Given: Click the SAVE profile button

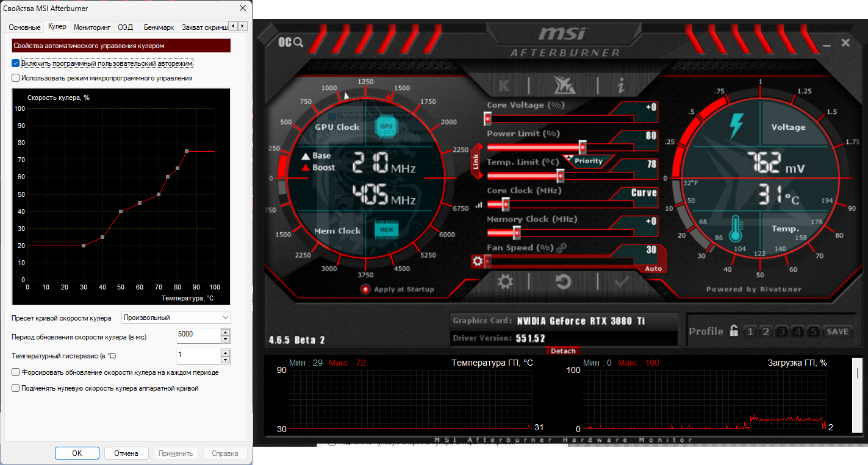Looking at the screenshot, I should pyautogui.click(x=838, y=332).
